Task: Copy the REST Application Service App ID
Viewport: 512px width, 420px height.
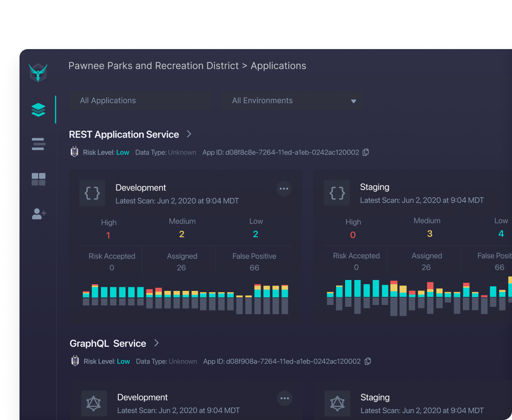Action: tap(366, 152)
